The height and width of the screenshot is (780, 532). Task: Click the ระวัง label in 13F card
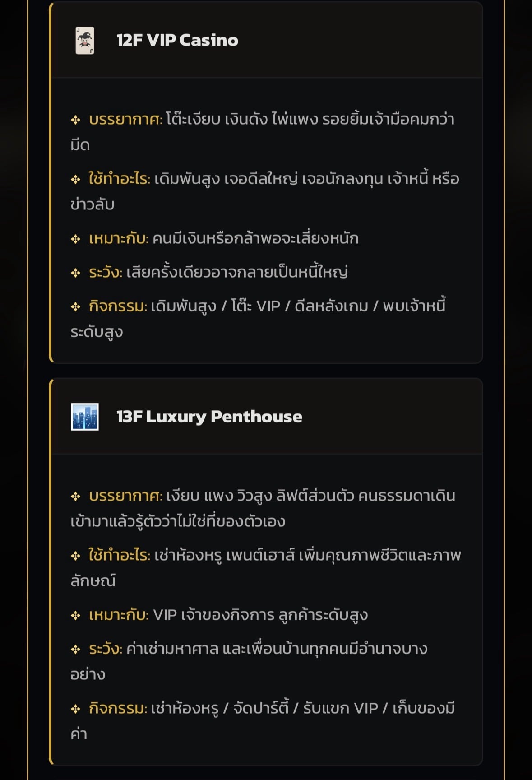pyautogui.click(x=105, y=649)
